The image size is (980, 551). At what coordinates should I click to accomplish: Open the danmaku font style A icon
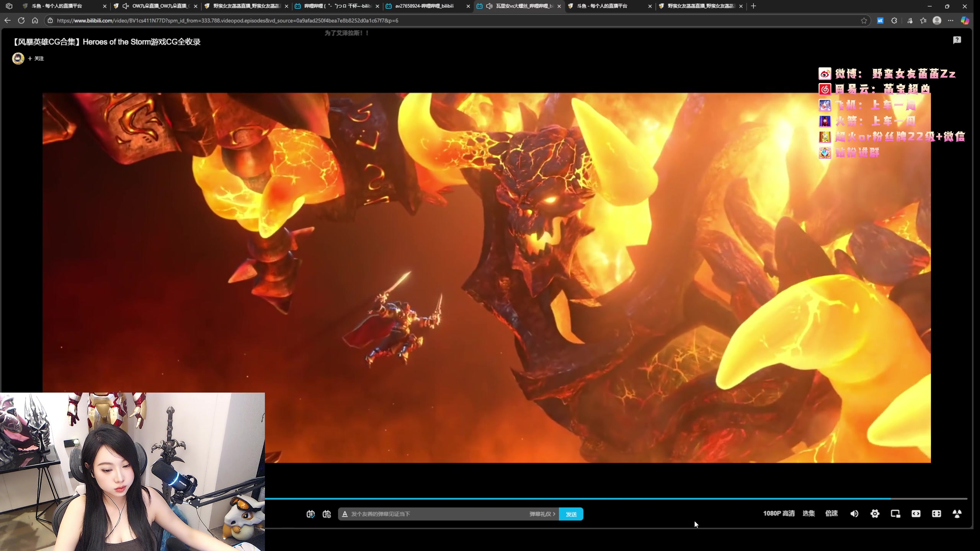pyautogui.click(x=345, y=514)
